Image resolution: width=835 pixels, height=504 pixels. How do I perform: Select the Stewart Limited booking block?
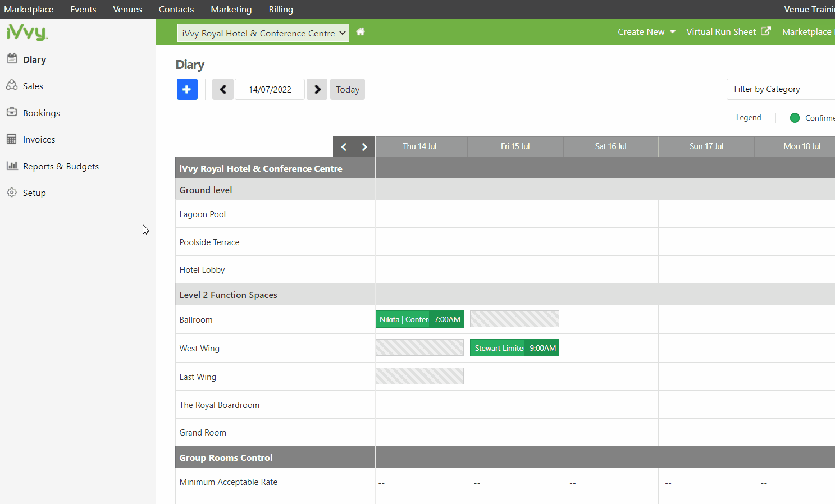(514, 347)
